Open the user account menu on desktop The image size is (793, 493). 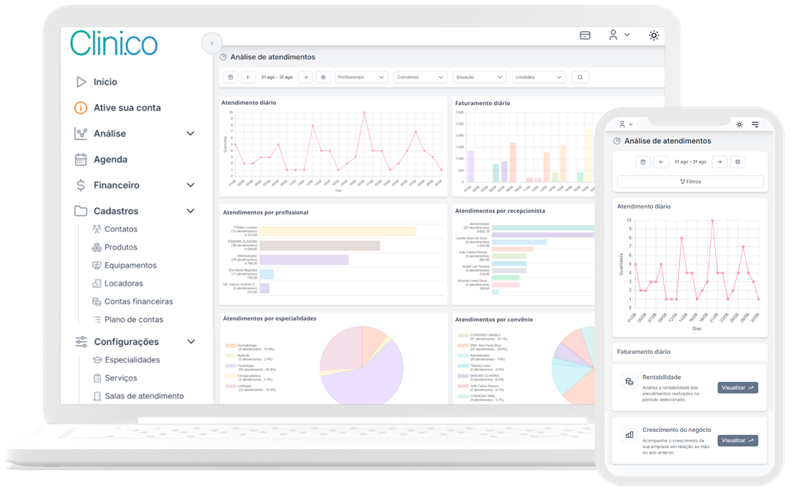(619, 35)
